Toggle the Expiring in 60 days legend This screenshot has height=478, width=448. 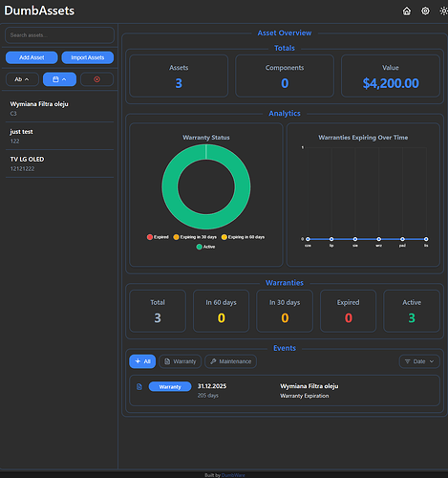(x=243, y=237)
